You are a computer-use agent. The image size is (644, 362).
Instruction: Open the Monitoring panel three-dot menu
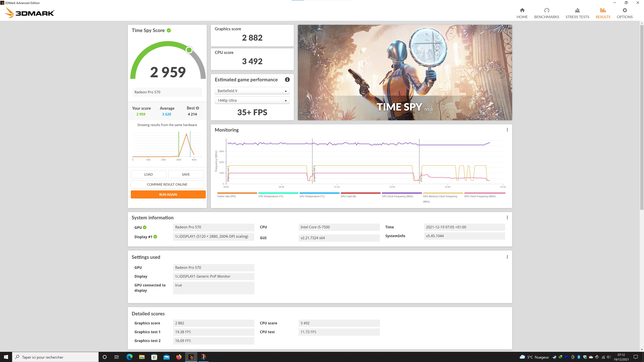pyautogui.click(x=507, y=130)
